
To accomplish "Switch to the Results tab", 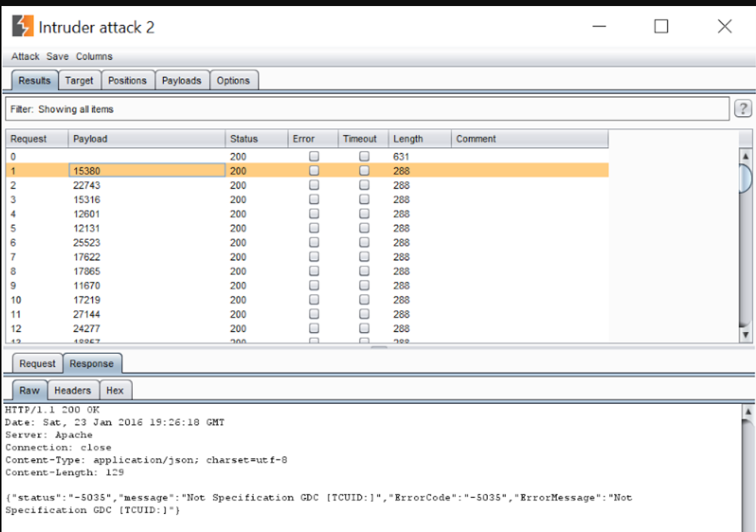I will pos(35,81).
